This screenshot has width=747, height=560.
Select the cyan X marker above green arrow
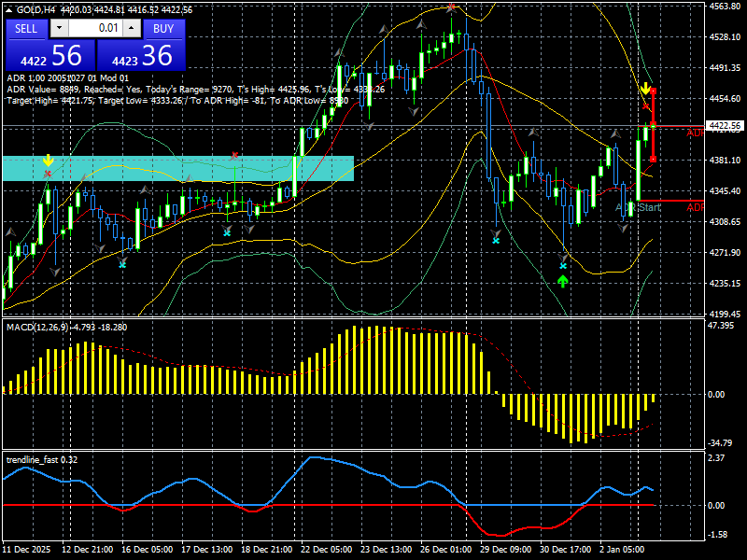563,266
